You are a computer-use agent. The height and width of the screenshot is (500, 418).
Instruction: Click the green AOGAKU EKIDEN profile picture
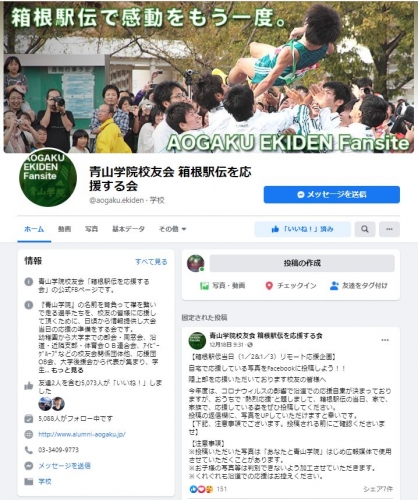coord(48,177)
